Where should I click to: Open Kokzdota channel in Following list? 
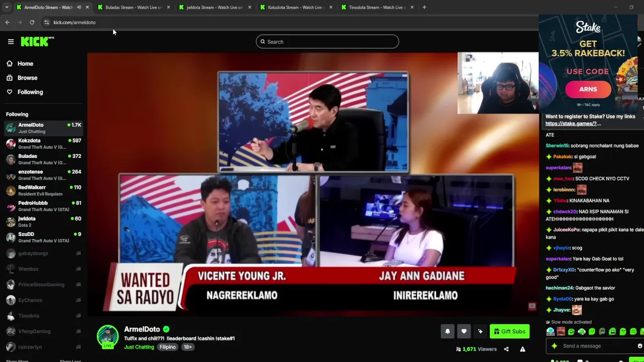click(x=44, y=143)
